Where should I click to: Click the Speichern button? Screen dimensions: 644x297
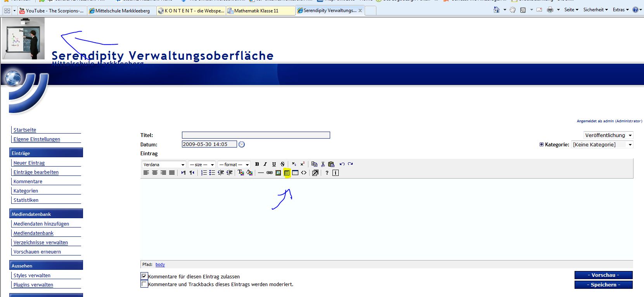(x=604, y=285)
